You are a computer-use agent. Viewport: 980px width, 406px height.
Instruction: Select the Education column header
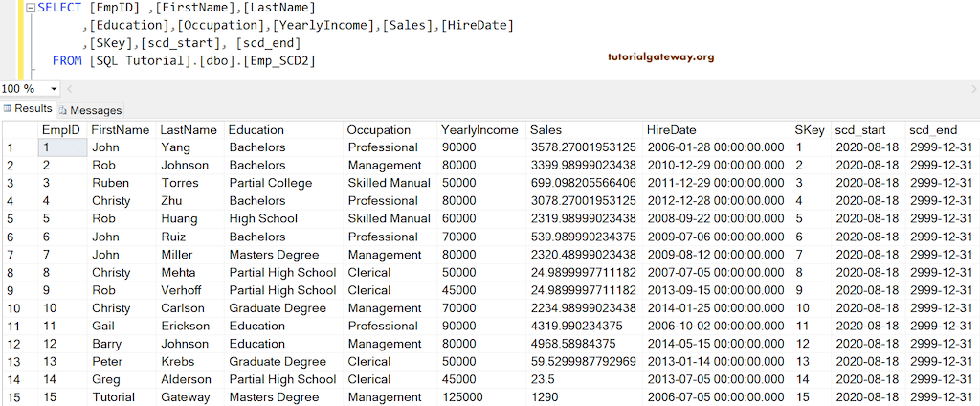tap(256, 130)
